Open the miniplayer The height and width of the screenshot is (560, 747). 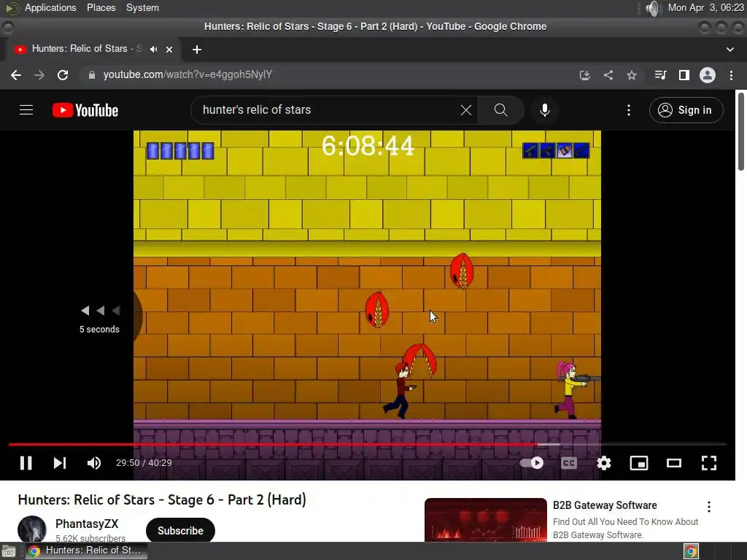point(639,463)
